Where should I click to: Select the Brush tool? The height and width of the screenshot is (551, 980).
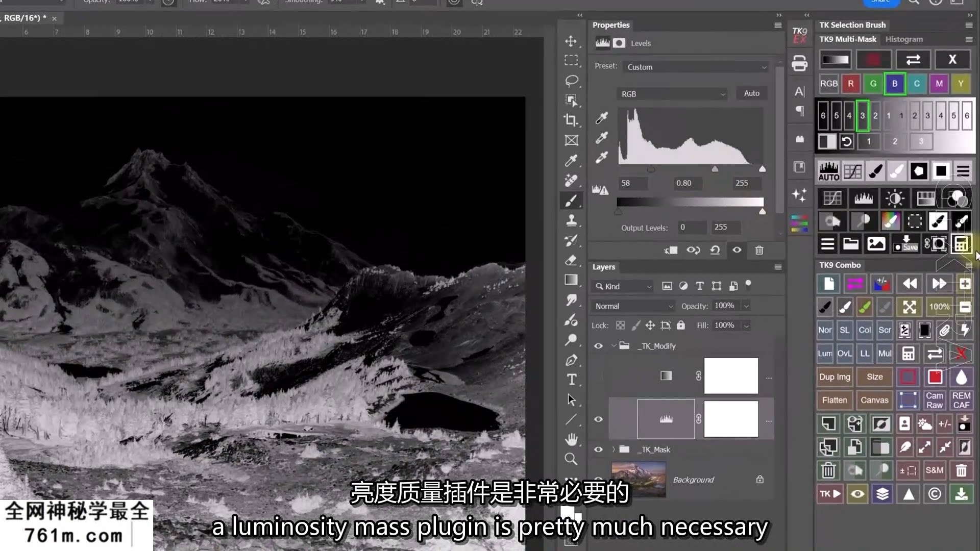coord(571,201)
